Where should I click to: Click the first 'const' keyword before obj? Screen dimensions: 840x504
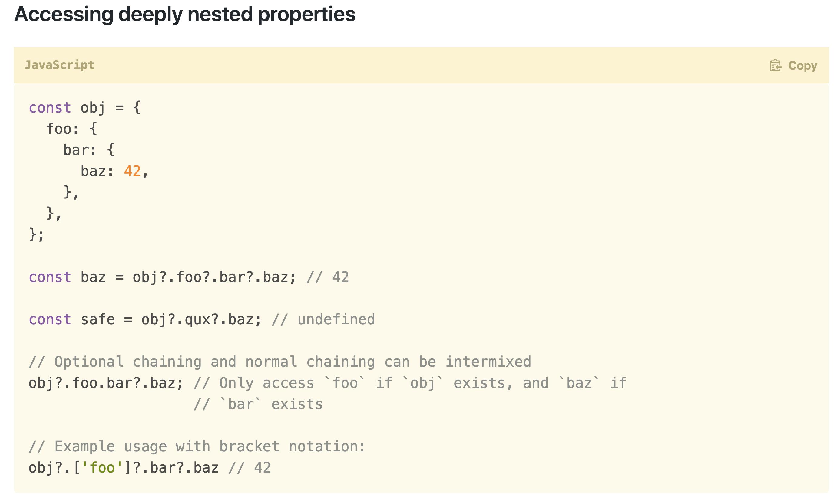click(50, 108)
